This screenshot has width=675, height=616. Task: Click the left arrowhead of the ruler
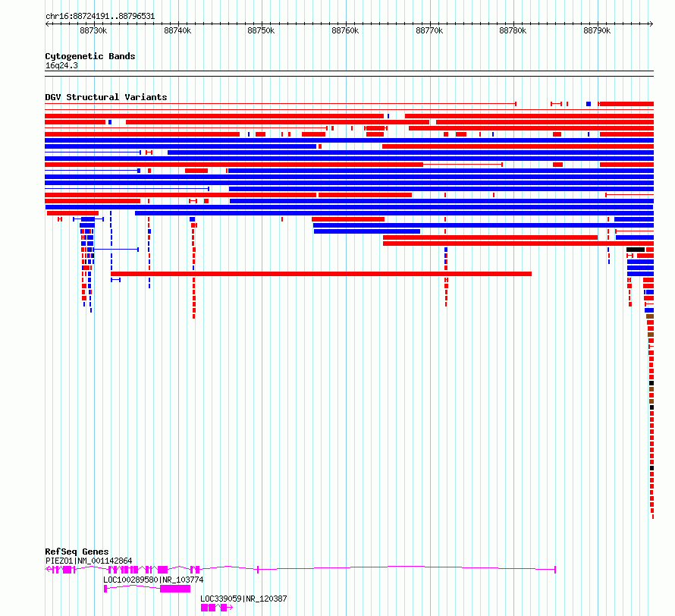point(47,24)
